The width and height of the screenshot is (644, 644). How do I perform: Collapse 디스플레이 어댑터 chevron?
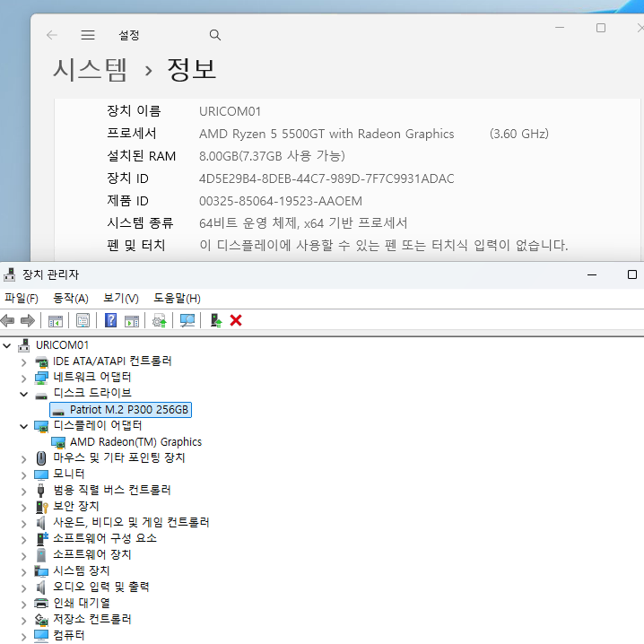point(24,427)
